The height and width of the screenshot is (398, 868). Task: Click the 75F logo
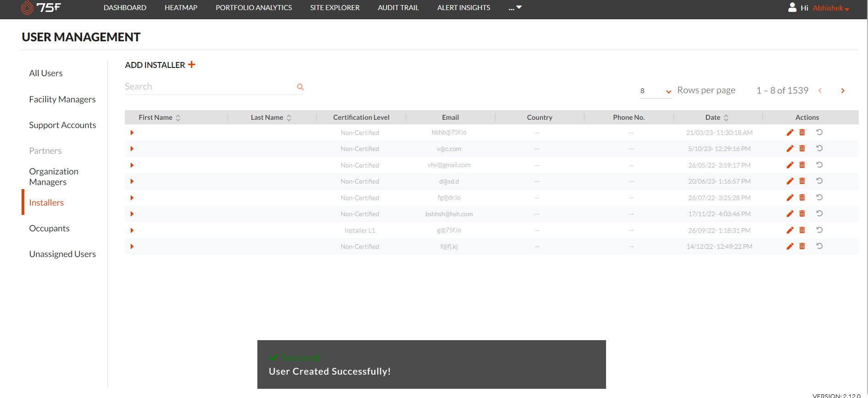[x=41, y=8]
